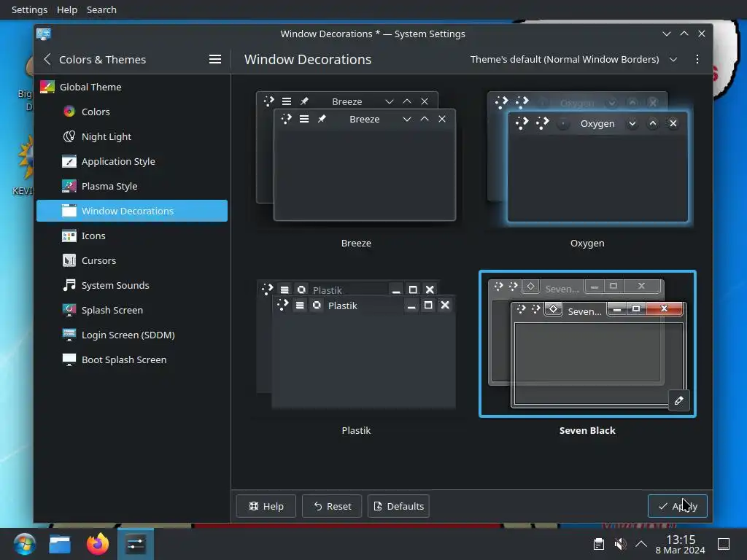Click the System Settings title bar icon
747x560 pixels.
(x=43, y=34)
